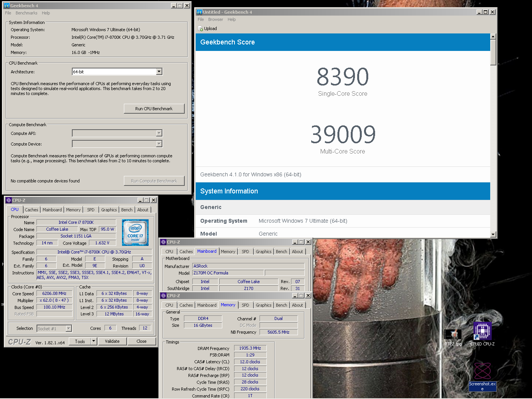Image resolution: width=532 pixels, height=399 pixels.
Task: Expand the Tools dropdown arrow in CPU-Z
Action: pos(93,341)
